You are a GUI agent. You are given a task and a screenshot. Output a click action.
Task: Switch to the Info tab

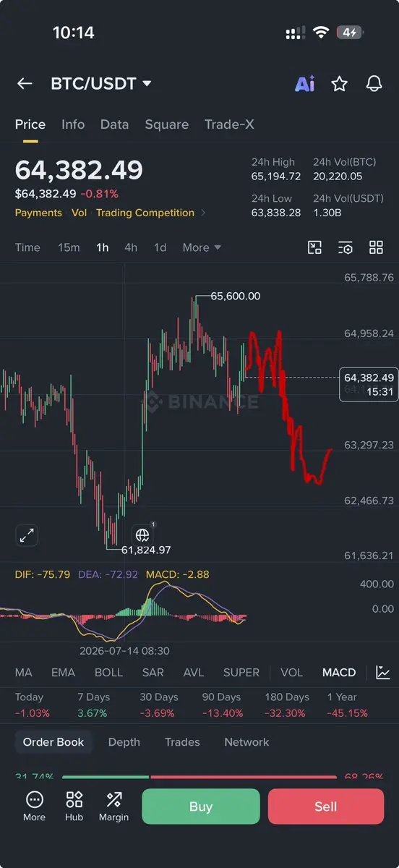click(73, 124)
